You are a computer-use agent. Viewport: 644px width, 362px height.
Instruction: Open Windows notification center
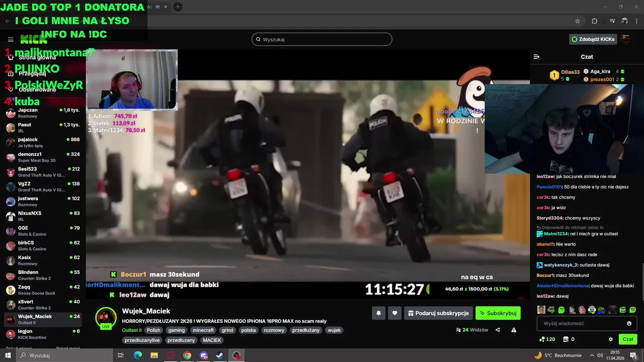click(633, 355)
